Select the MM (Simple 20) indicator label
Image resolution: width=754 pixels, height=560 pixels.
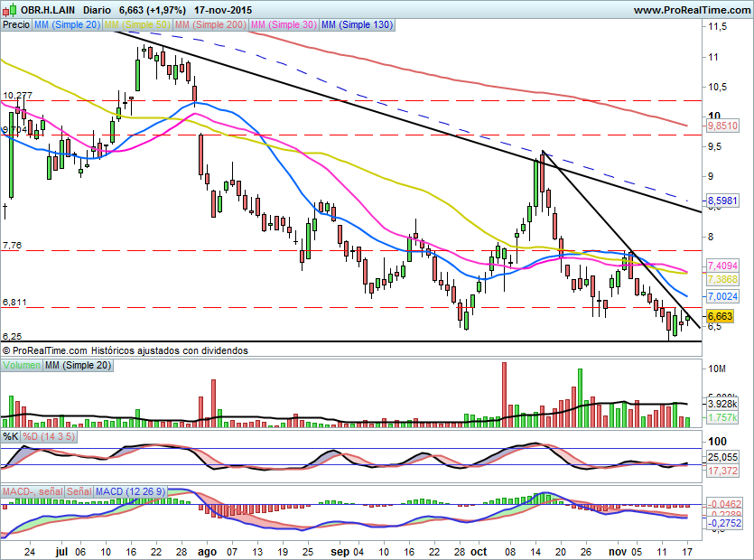(67, 25)
